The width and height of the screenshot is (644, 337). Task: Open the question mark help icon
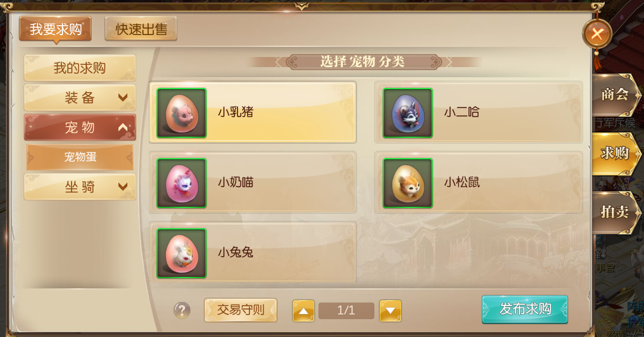(x=182, y=310)
